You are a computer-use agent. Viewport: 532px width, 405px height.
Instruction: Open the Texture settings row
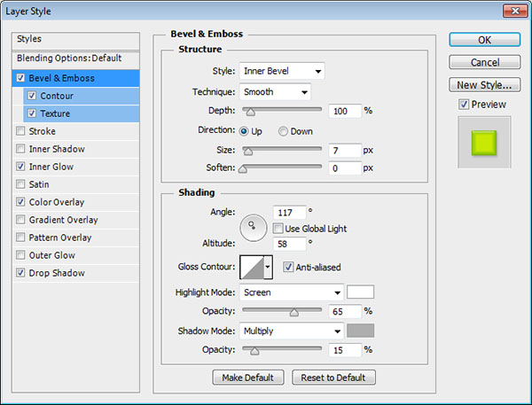click(82, 113)
